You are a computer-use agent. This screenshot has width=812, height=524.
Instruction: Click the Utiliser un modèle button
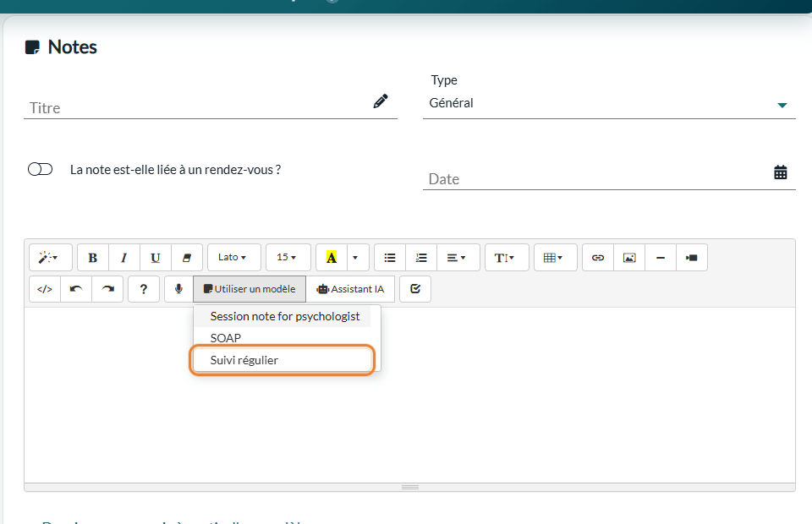[250, 289]
